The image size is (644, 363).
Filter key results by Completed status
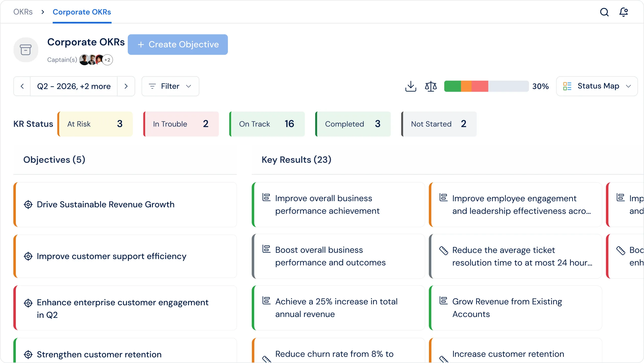coord(353,124)
